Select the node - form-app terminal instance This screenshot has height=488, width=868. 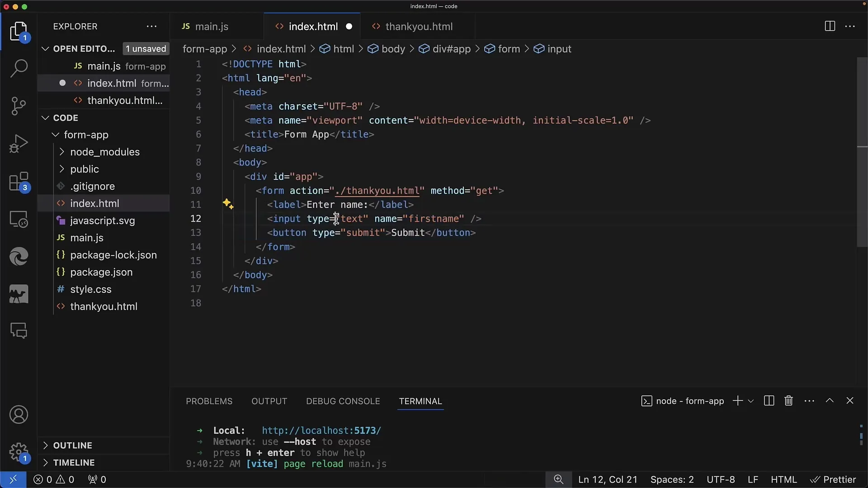click(683, 401)
